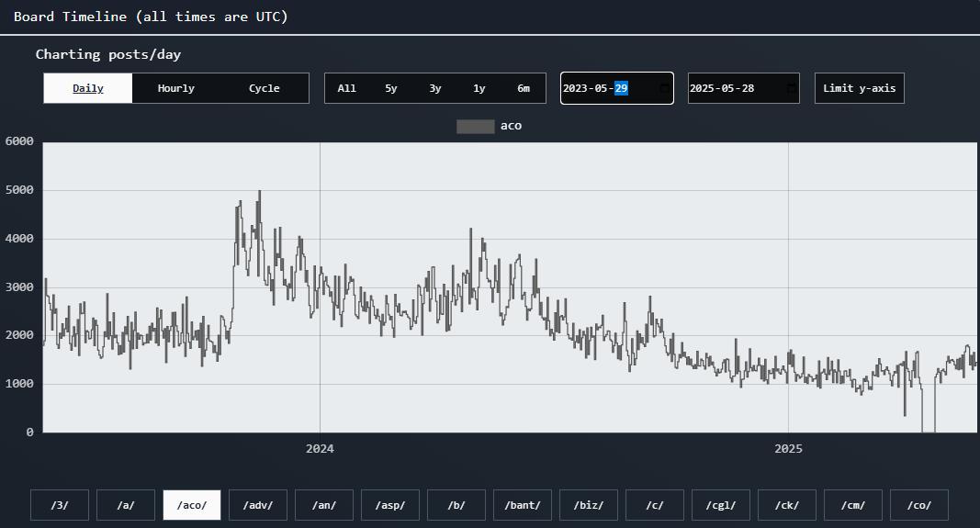This screenshot has width=980, height=528.
Task: Select the /aco/ board
Action: pyautogui.click(x=192, y=505)
